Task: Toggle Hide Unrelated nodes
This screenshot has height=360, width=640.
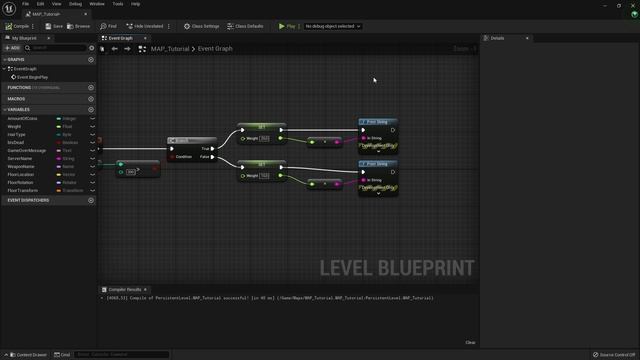Action: pos(144,26)
